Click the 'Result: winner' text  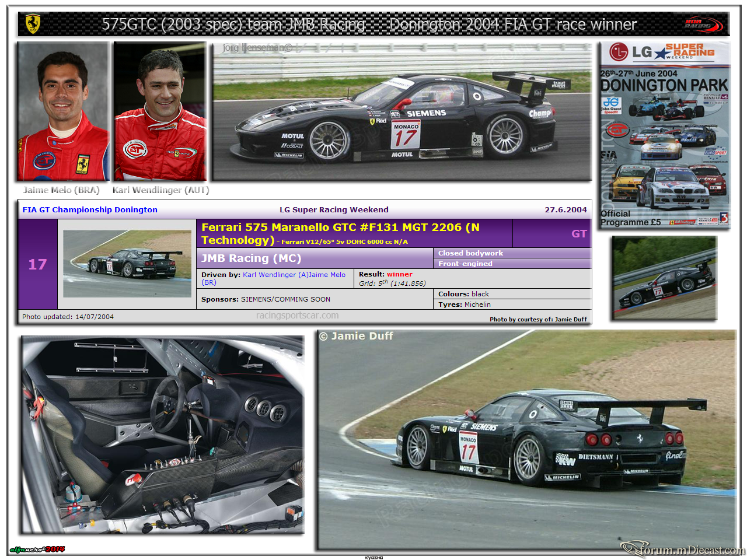[385, 274]
